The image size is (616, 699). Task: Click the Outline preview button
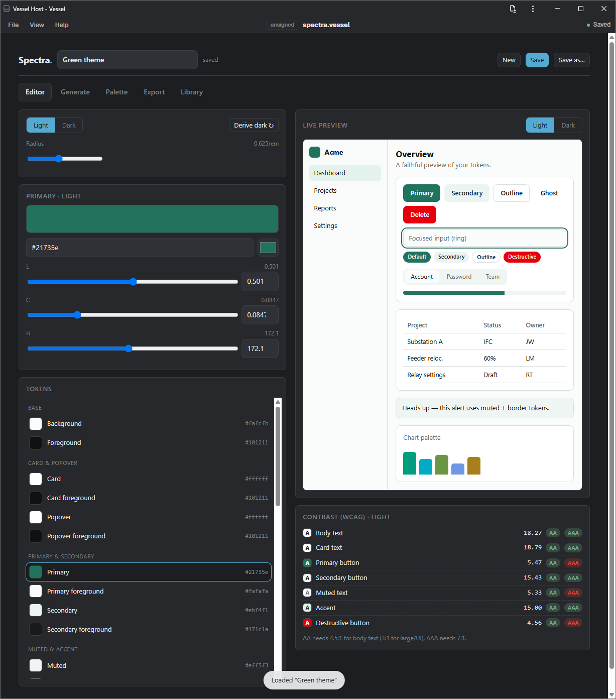512,193
